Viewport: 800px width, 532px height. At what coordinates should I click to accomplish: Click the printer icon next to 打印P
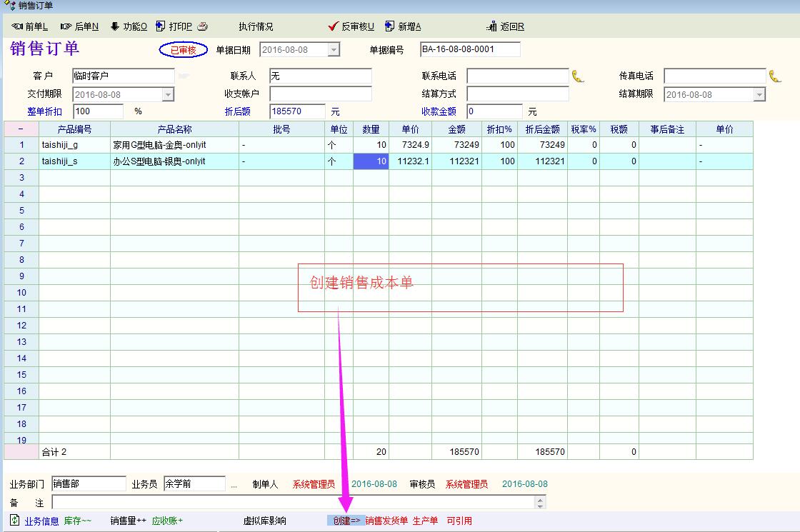(x=202, y=26)
